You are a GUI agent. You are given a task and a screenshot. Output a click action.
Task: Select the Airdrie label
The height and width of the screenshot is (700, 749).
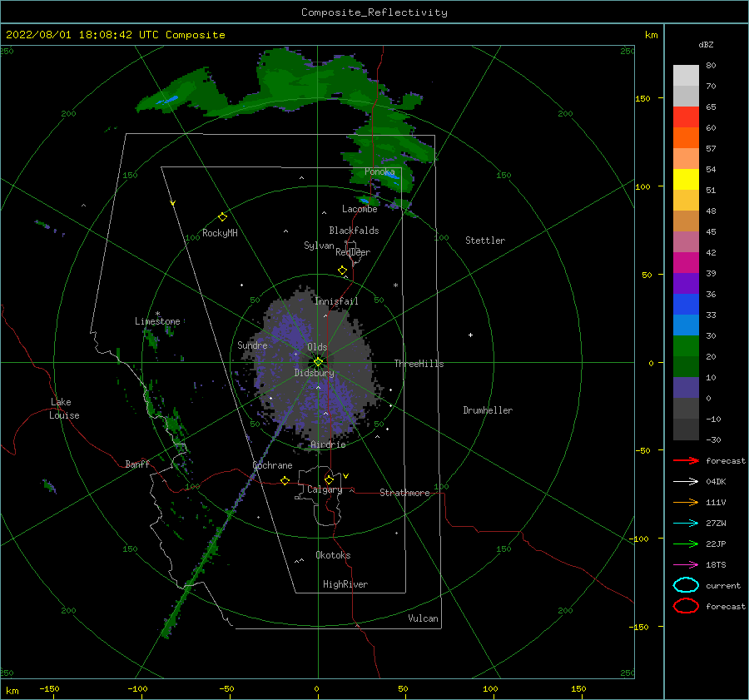click(328, 444)
